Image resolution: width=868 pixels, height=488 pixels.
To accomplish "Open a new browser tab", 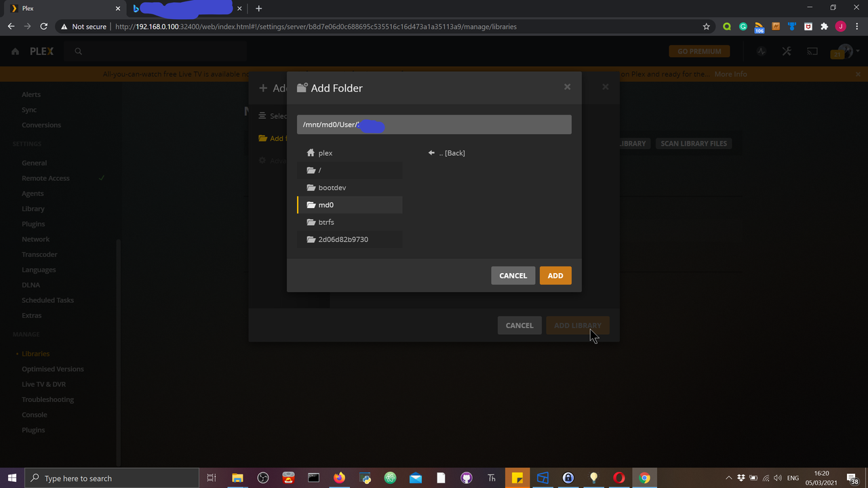I will point(258,8).
